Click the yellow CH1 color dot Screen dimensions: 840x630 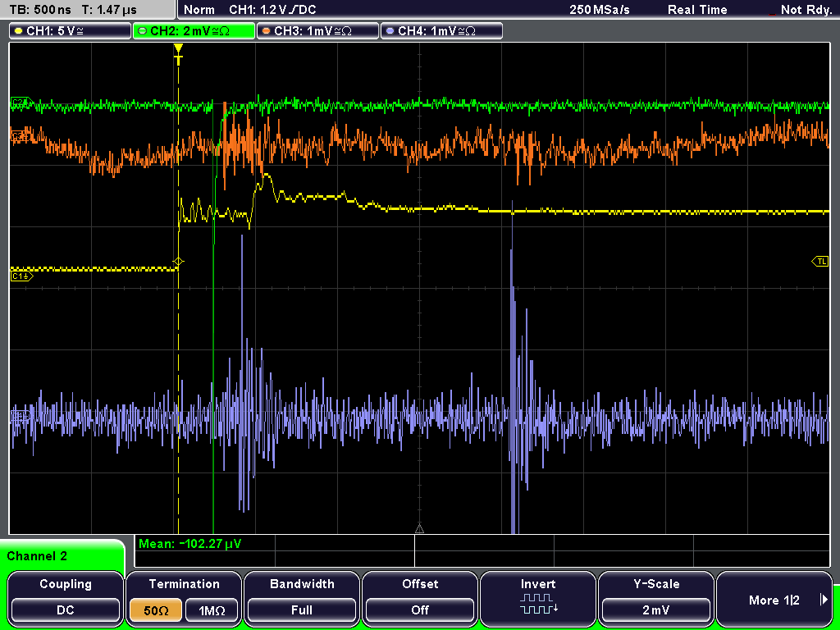(18, 31)
